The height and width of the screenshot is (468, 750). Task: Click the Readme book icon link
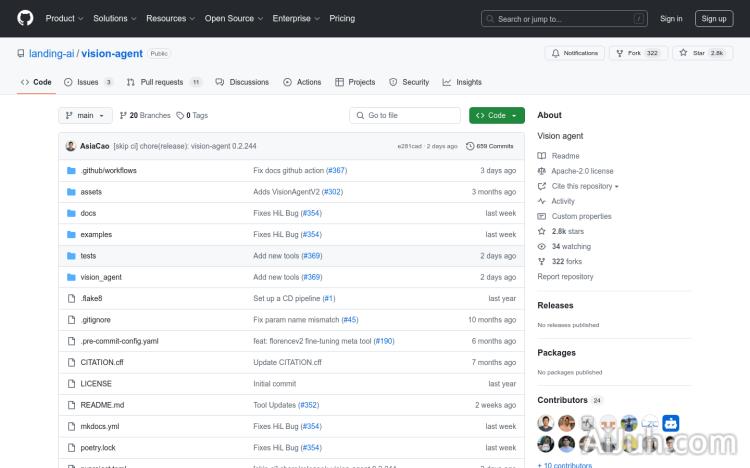pyautogui.click(x=542, y=156)
